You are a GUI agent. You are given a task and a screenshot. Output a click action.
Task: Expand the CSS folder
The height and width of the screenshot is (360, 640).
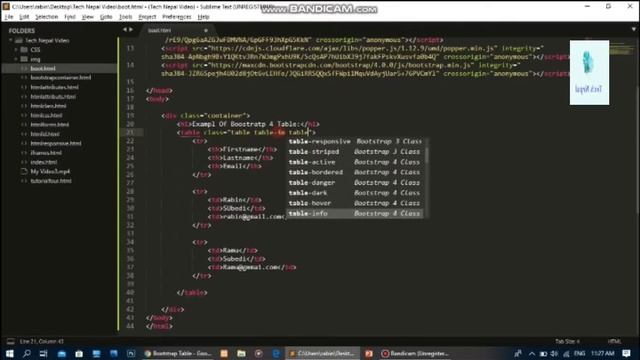[16, 50]
